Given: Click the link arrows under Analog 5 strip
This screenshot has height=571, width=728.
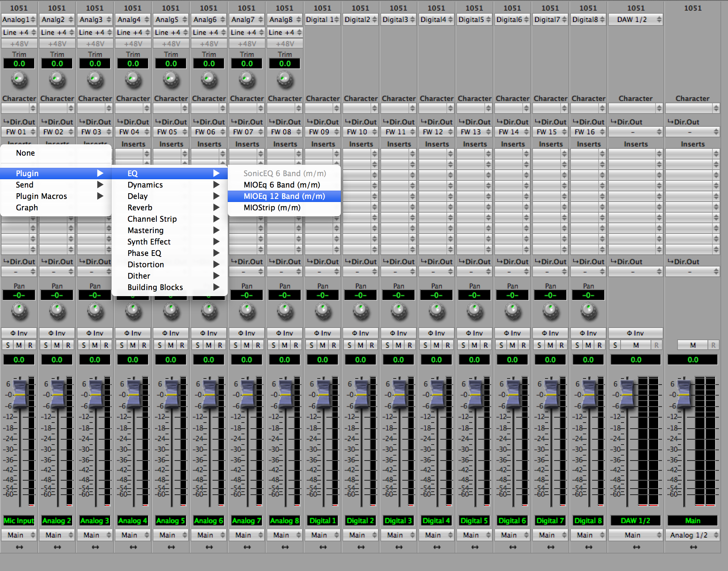Looking at the screenshot, I should [171, 547].
